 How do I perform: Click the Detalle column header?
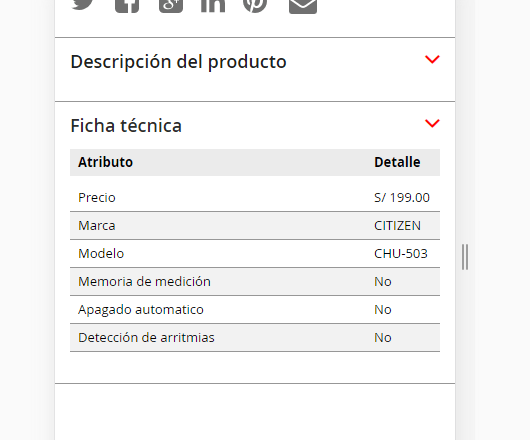[x=397, y=162]
